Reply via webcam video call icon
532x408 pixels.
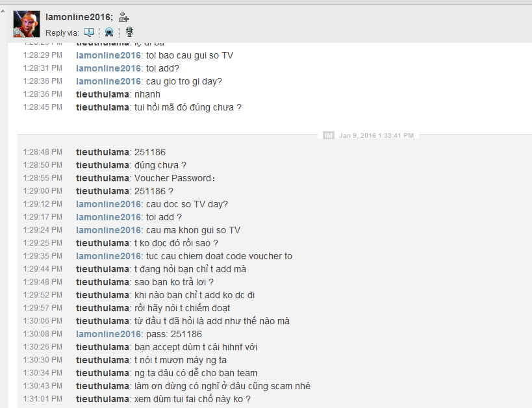[x=109, y=32]
